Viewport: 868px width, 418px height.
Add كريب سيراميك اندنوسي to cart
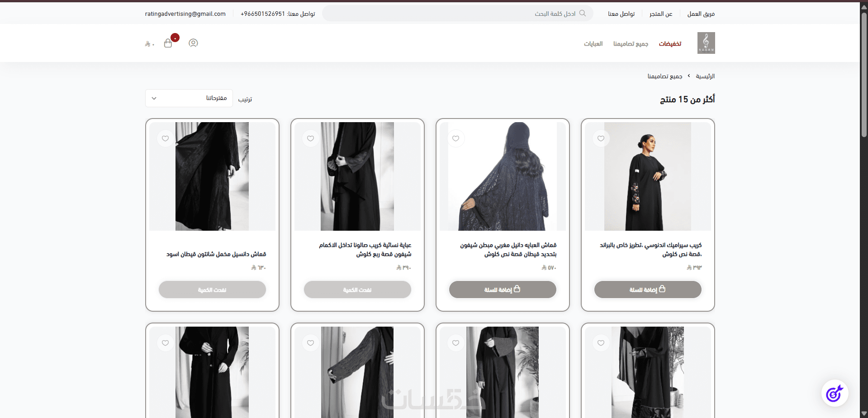648,290
